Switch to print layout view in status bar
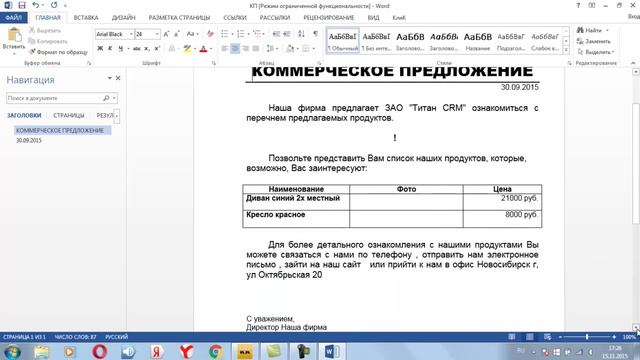 530,337
